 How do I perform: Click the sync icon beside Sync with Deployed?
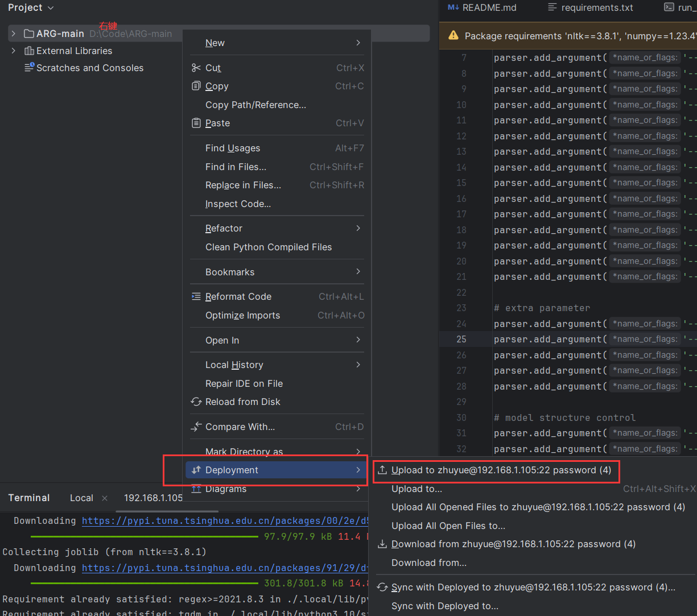point(382,587)
